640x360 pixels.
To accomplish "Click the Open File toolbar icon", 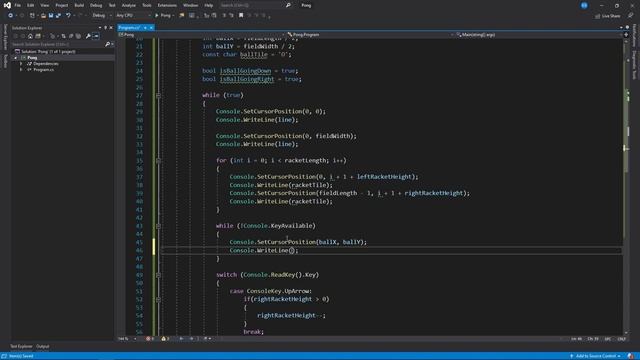I will pos(43,16).
